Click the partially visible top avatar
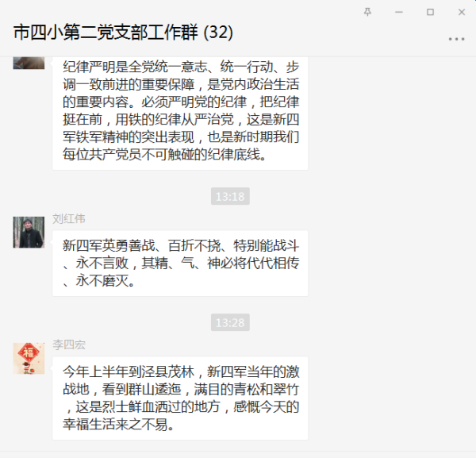This screenshot has height=458, width=476. click(29, 63)
